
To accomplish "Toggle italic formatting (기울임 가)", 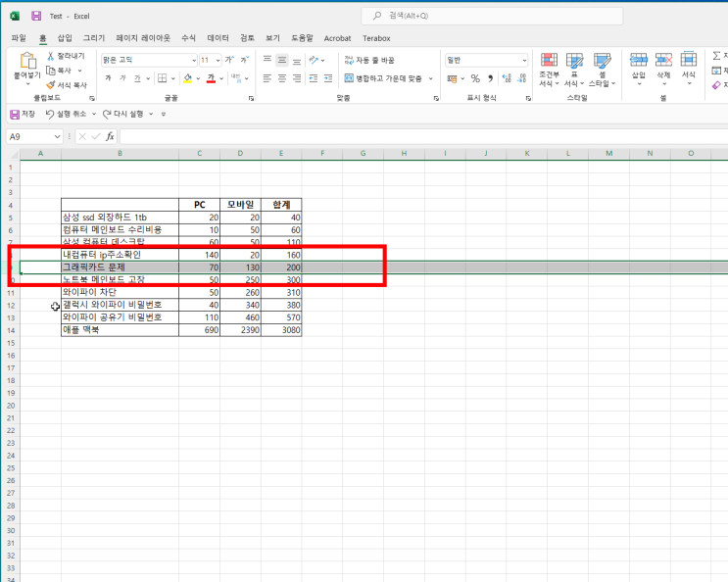I will (x=123, y=78).
